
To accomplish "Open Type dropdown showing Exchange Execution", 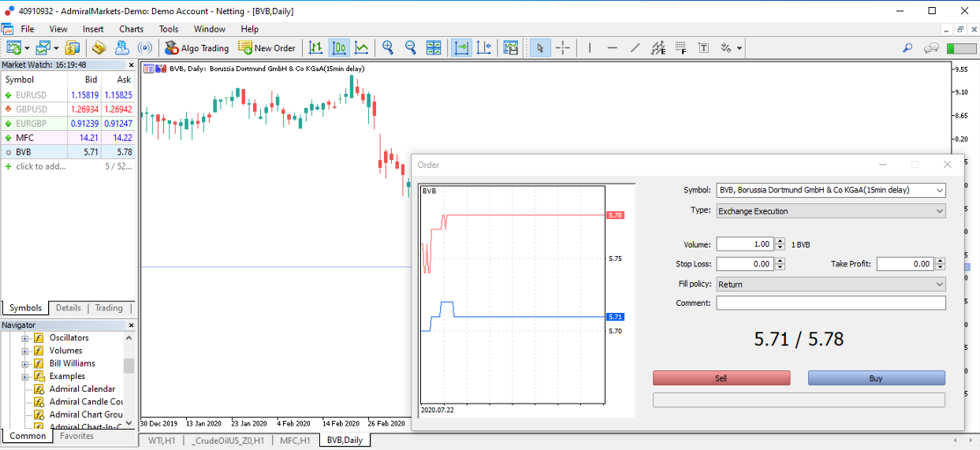I will click(x=830, y=211).
